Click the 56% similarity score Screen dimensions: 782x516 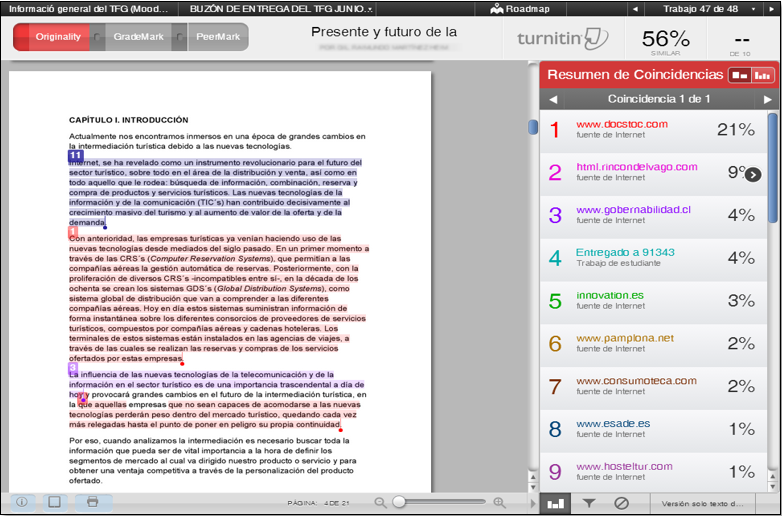[665, 39]
